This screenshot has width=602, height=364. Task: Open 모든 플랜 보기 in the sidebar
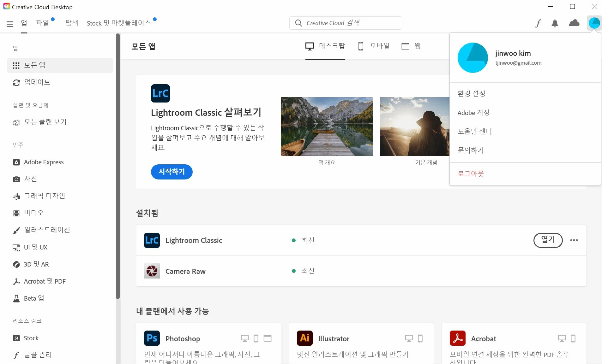pyautogui.click(x=40, y=122)
